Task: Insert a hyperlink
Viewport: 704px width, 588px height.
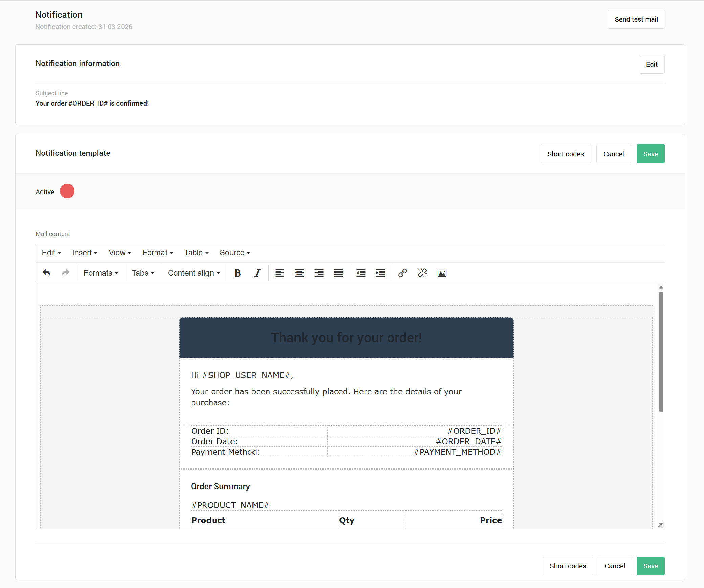Action: [402, 273]
